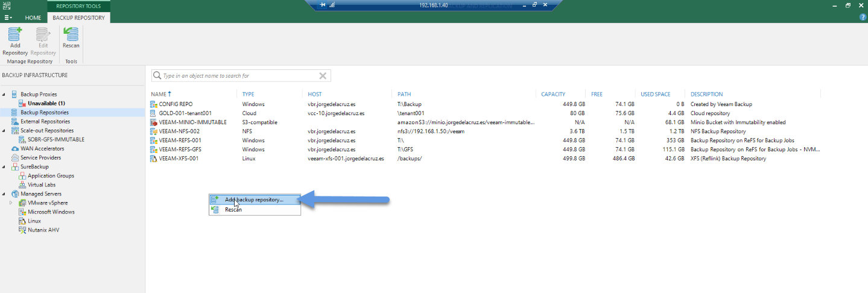Select the CONFIG REPO repository icon
Viewport: 868px width, 293px height.
pyautogui.click(x=153, y=104)
